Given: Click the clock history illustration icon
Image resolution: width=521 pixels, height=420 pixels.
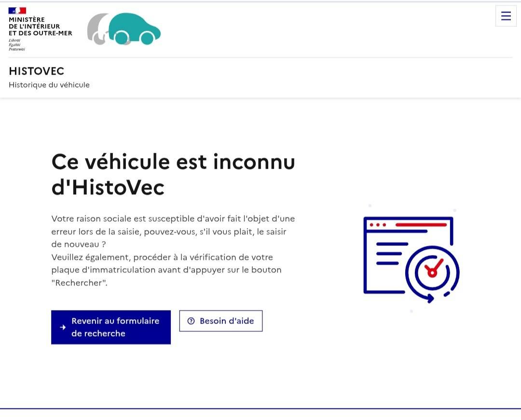Looking at the screenshot, I should coord(432,273).
